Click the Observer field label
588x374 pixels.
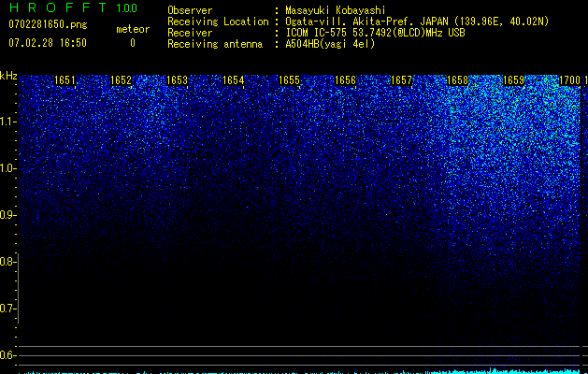[190, 10]
